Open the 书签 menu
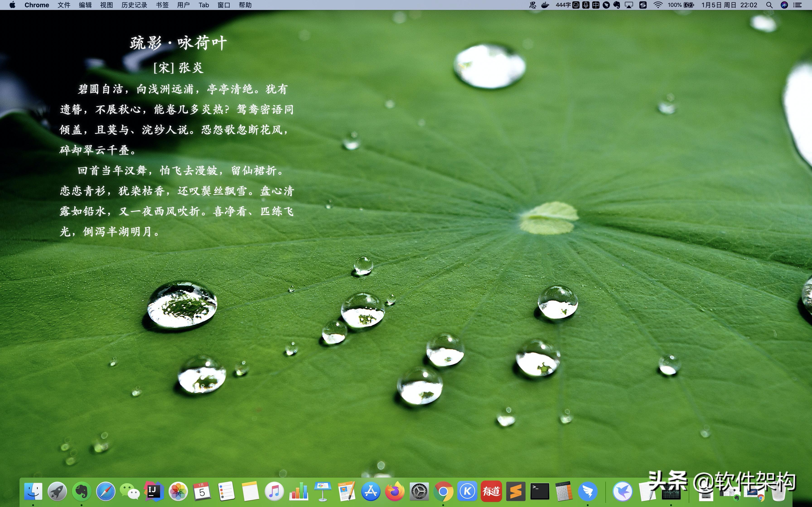The width and height of the screenshot is (812, 507). pyautogui.click(x=162, y=5)
